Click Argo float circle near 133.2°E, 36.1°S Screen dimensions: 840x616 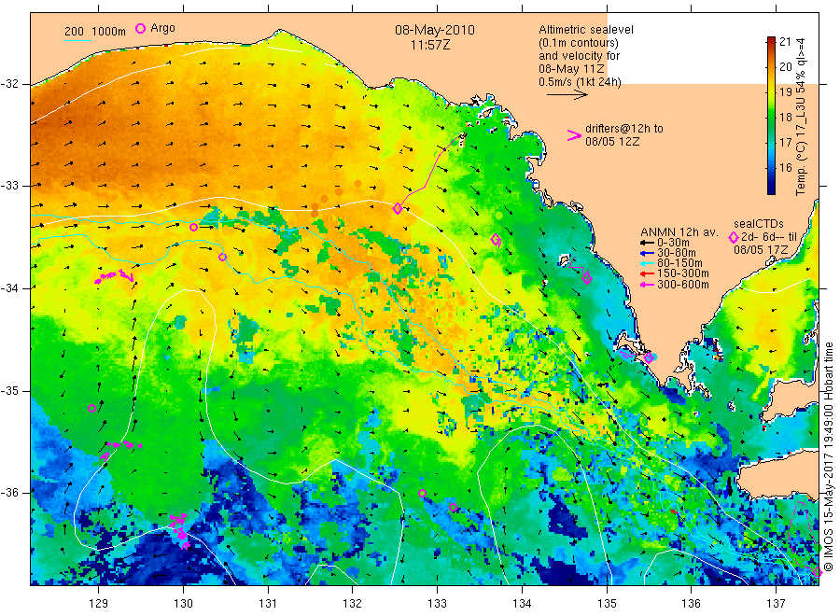pyautogui.click(x=453, y=507)
